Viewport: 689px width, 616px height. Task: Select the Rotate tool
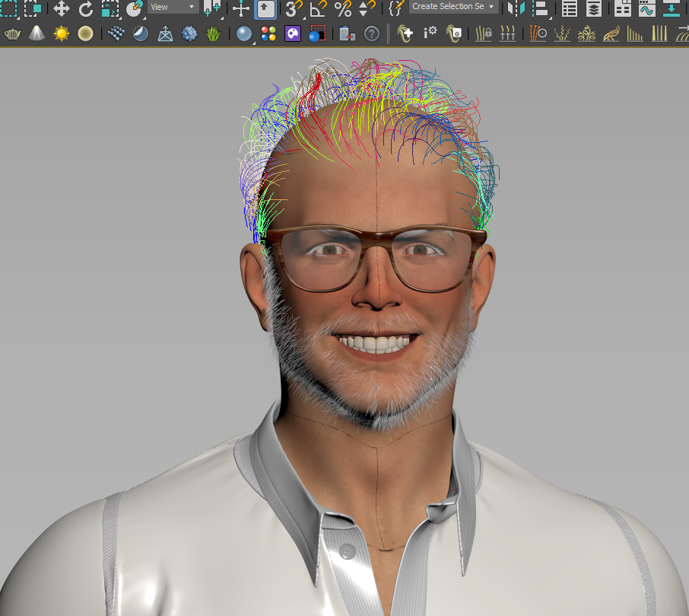(86, 9)
